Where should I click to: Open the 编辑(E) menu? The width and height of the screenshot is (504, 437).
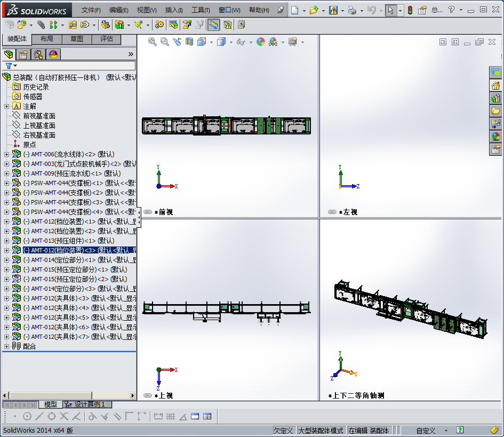tap(118, 10)
